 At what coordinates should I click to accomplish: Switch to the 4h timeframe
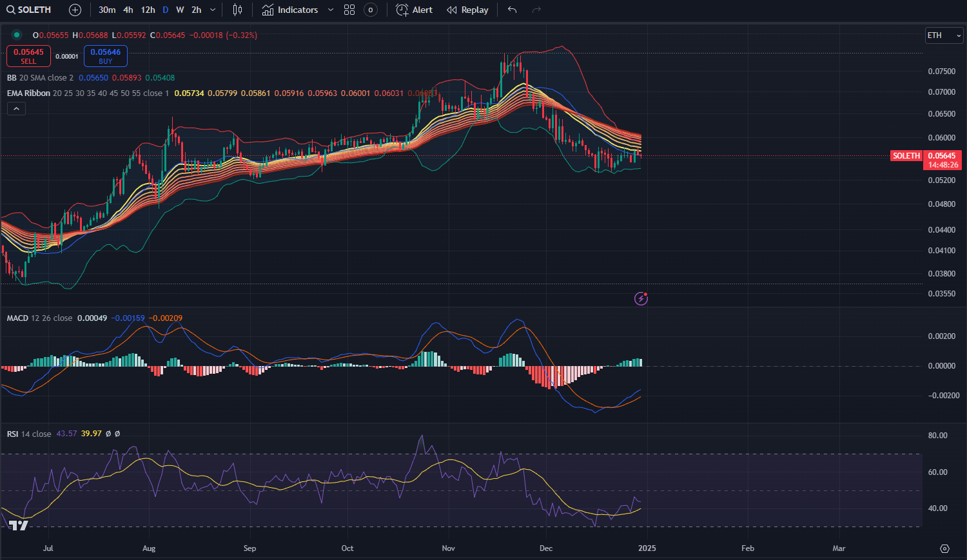pos(128,10)
